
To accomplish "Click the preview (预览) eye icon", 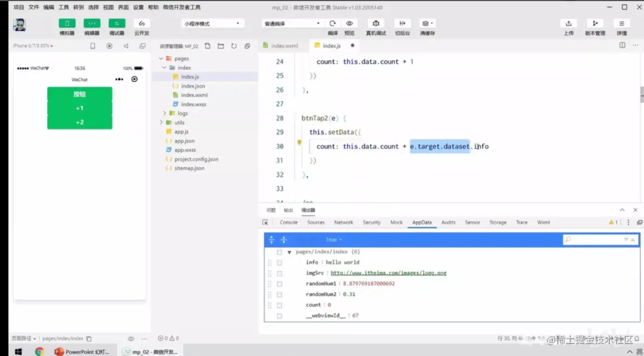I will (x=349, y=23).
